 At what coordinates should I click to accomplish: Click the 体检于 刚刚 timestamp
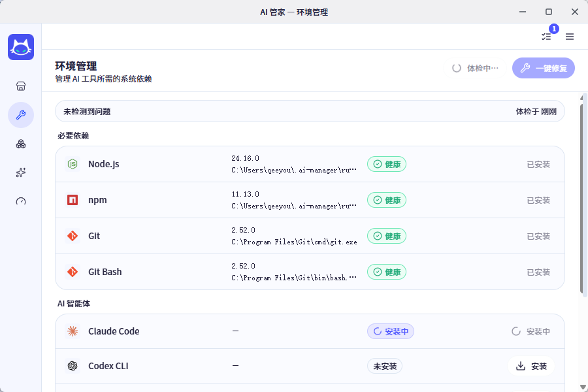coord(536,112)
